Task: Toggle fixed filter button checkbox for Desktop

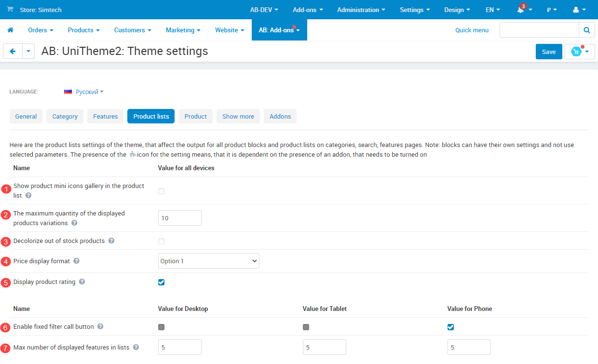Action: pyautogui.click(x=161, y=327)
